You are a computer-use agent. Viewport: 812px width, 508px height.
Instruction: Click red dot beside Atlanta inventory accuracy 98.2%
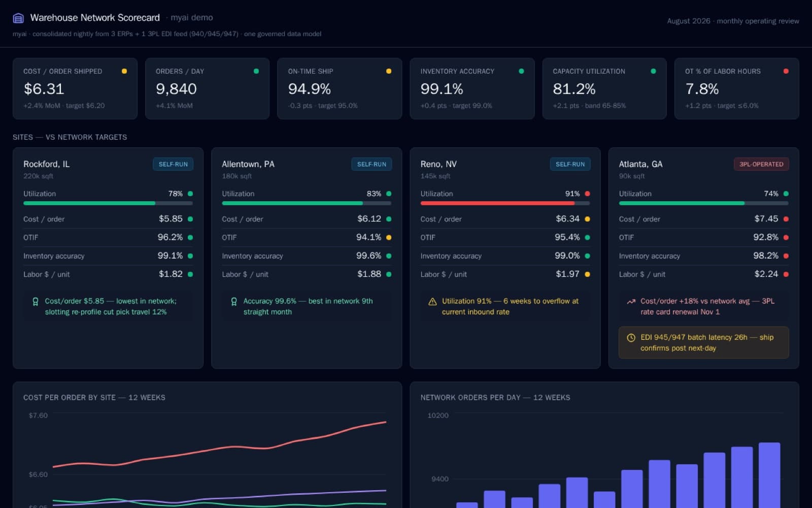click(x=786, y=256)
